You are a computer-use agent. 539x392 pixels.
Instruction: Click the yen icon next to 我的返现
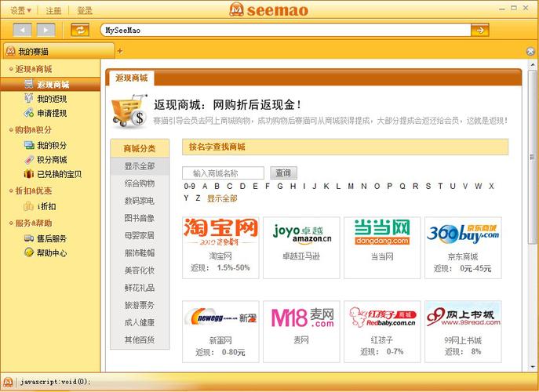click(x=29, y=98)
